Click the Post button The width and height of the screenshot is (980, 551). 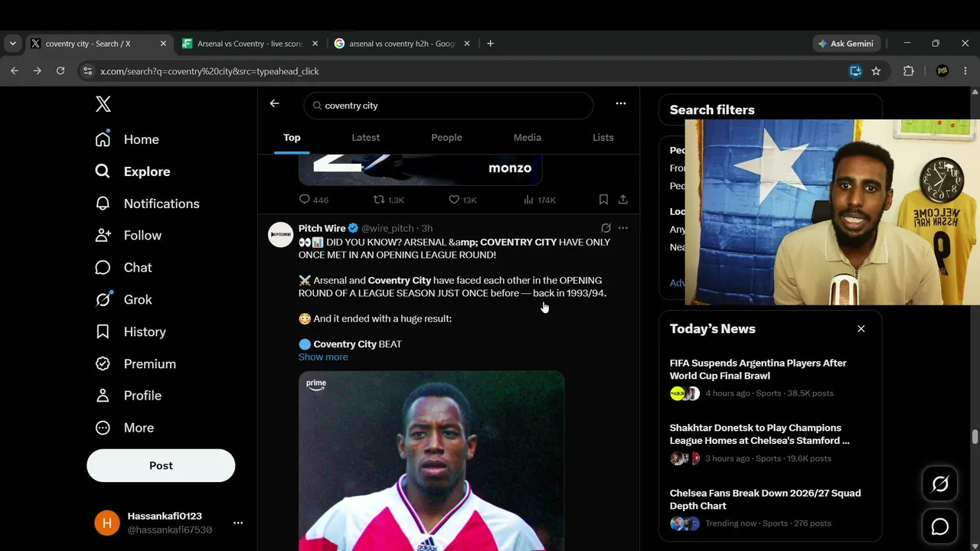pos(161,465)
